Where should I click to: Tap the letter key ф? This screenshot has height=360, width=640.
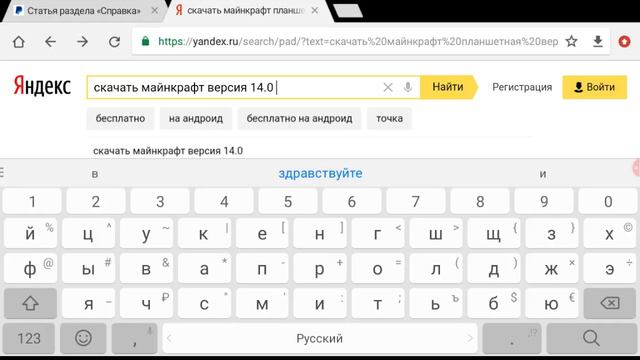click(x=31, y=269)
